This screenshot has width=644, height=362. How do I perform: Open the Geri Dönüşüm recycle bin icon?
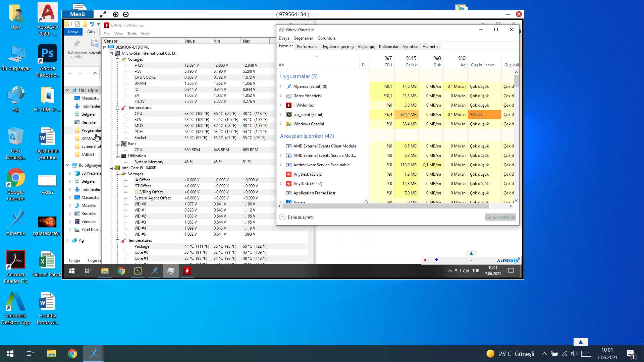pyautogui.click(x=15, y=143)
